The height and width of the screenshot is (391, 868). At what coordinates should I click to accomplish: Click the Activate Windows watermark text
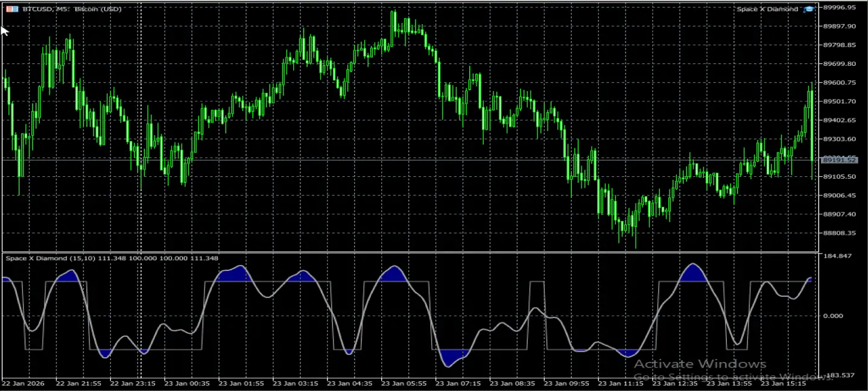700,364
